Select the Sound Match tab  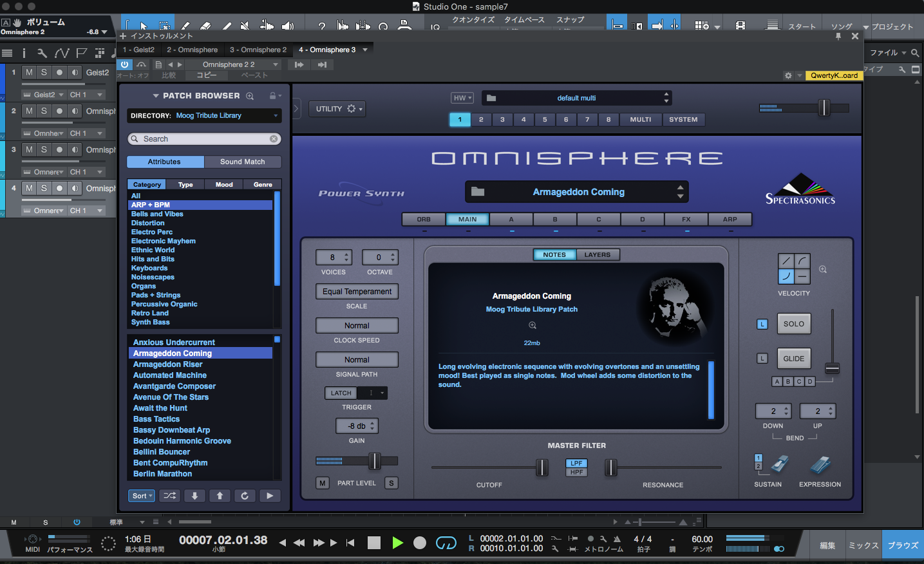[x=242, y=162]
